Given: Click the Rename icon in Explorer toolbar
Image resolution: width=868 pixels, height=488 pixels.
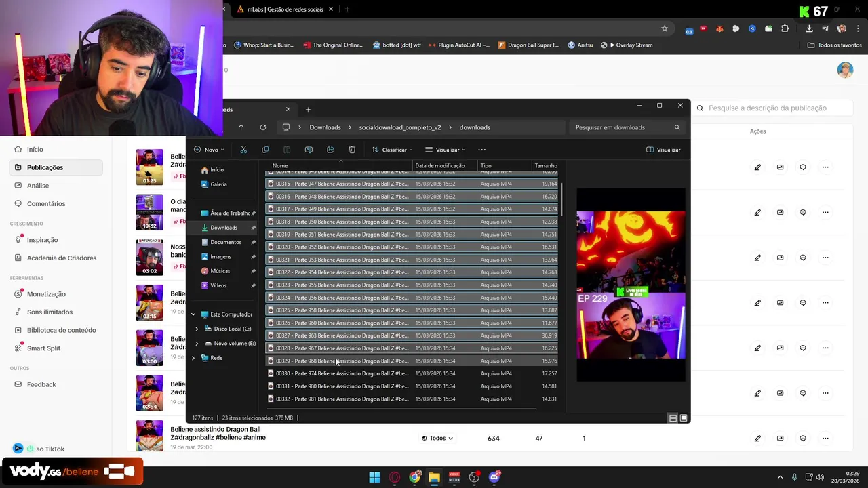Looking at the screenshot, I should [309, 150].
